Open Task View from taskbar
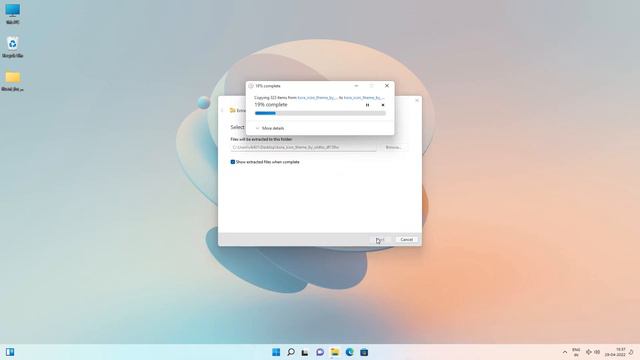 click(x=305, y=352)
